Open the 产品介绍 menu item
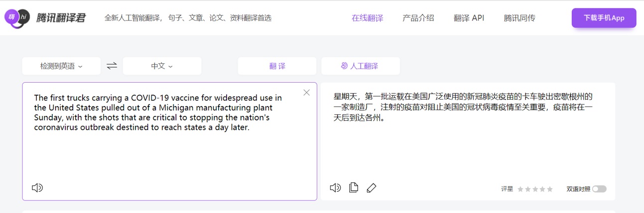The height and width of the screenshot is (213, 644). (x=418, y=18)
